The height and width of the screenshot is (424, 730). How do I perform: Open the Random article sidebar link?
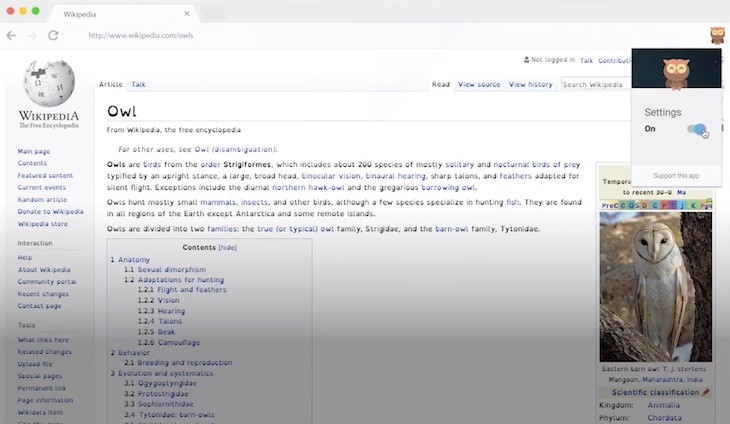(x=42, y=199)
